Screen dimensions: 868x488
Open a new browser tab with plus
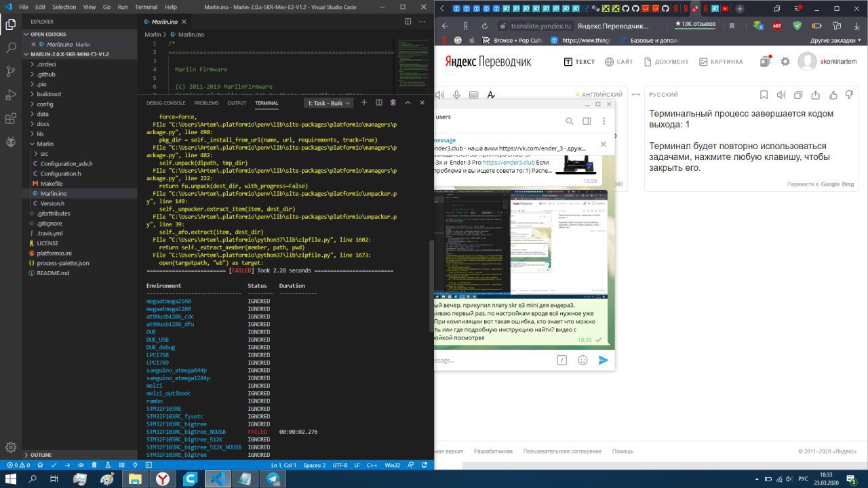point(740,9)
